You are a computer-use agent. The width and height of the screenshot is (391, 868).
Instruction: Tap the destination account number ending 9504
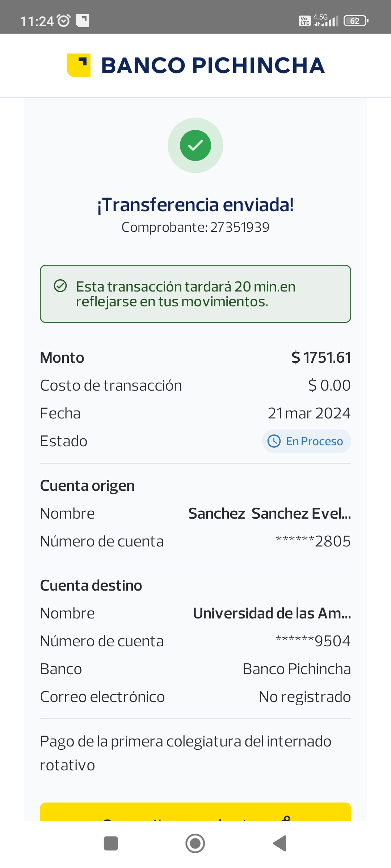(313, 641)
